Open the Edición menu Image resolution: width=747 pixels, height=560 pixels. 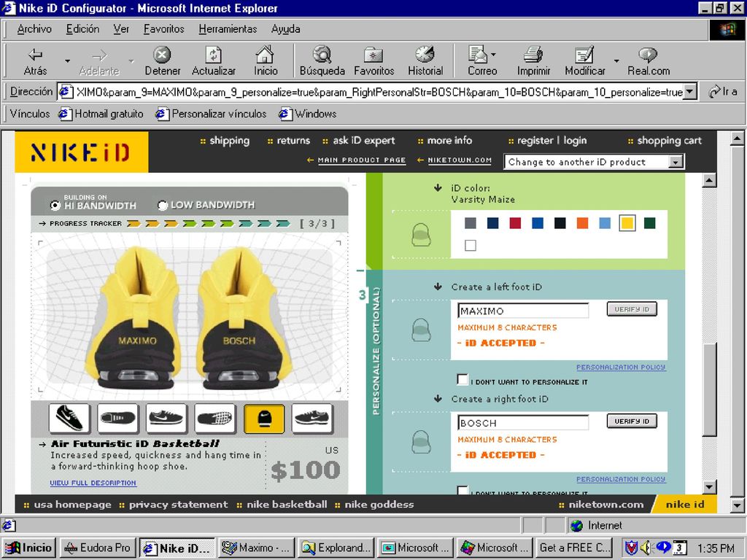tap(83, 29)
